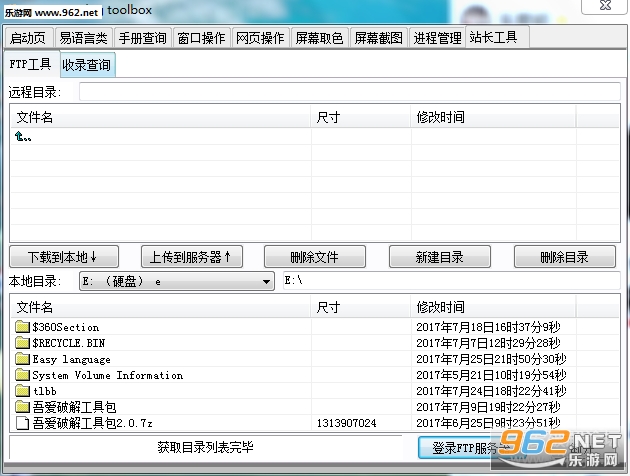Image resolution: width=630 pixels, height=476 pixels.
Task: Open the 启动页 tab
Action: coord(28,38)
